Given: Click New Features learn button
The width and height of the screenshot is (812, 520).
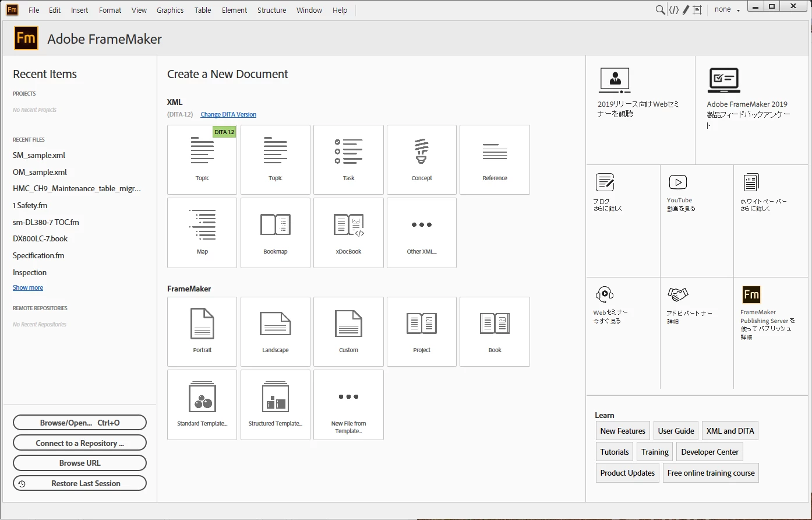Looking at the screenshot, I should coord(623,431).
